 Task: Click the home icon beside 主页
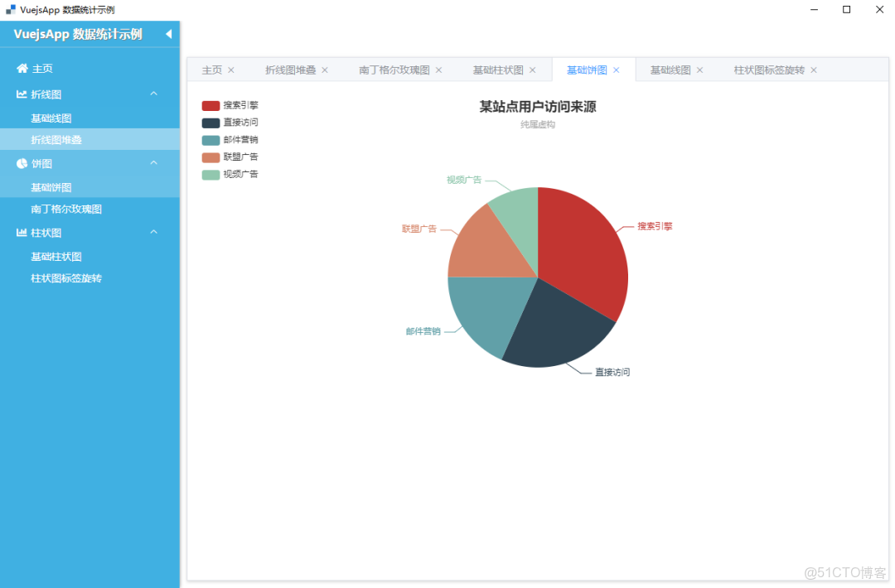click(x=21, y=68)
